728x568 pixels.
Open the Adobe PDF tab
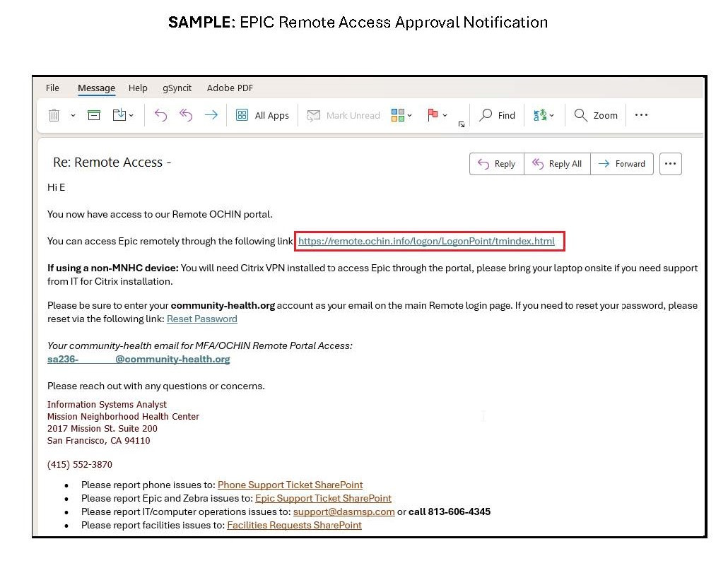pos(230,88)
